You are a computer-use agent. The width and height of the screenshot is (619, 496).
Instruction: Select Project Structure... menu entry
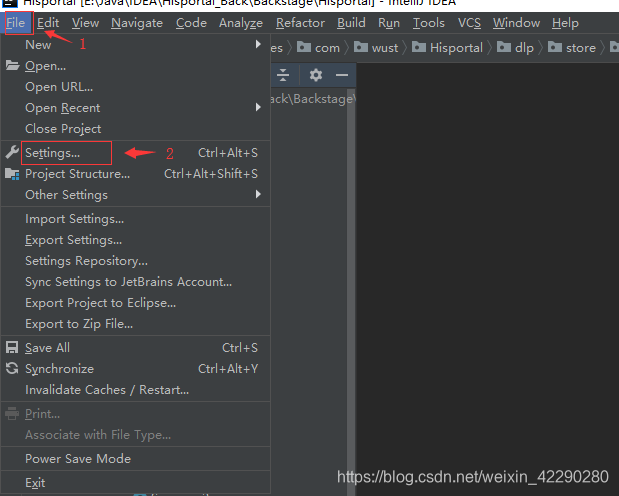(x=135, y=174)
